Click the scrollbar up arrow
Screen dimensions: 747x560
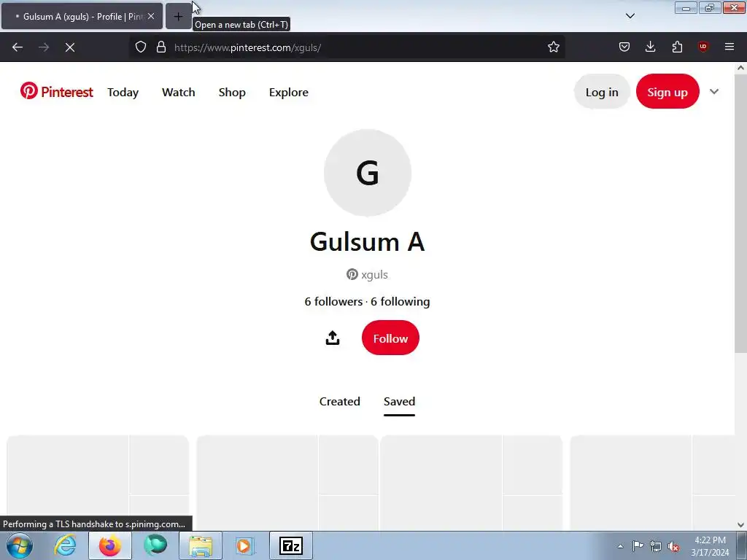[740, 68]
